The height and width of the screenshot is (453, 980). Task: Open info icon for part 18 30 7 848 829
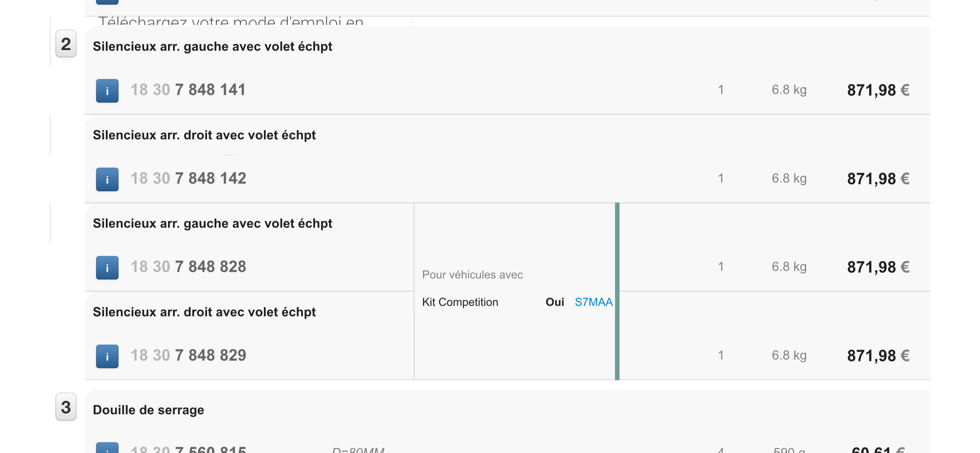point(107,356)
